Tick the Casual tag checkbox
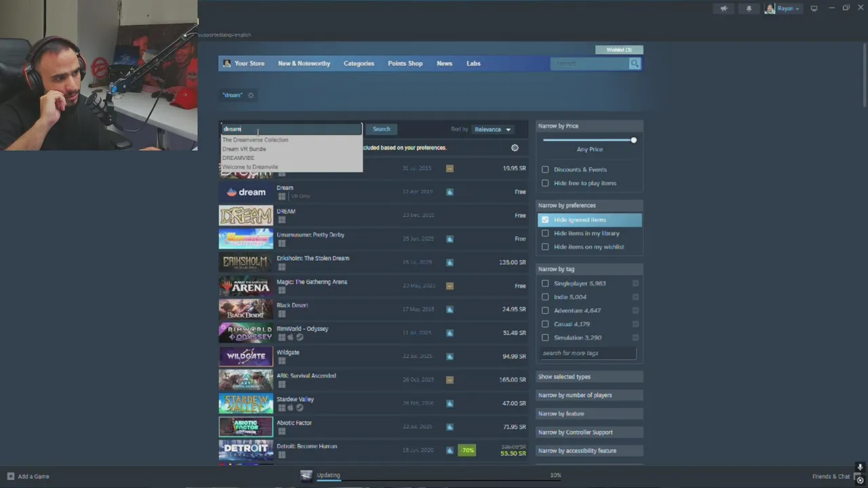The image size is (868, 488). [x=545, y=324]
